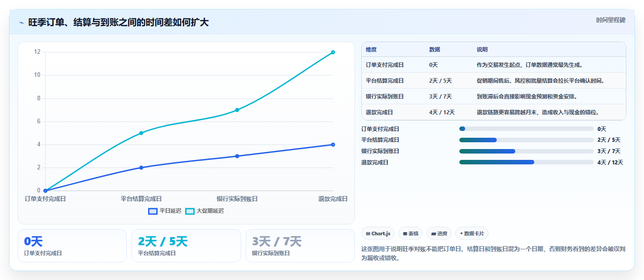
Task: Toggle the 平日延迟 legend entry
Action: pyautogui.click(x=165, y=211)
